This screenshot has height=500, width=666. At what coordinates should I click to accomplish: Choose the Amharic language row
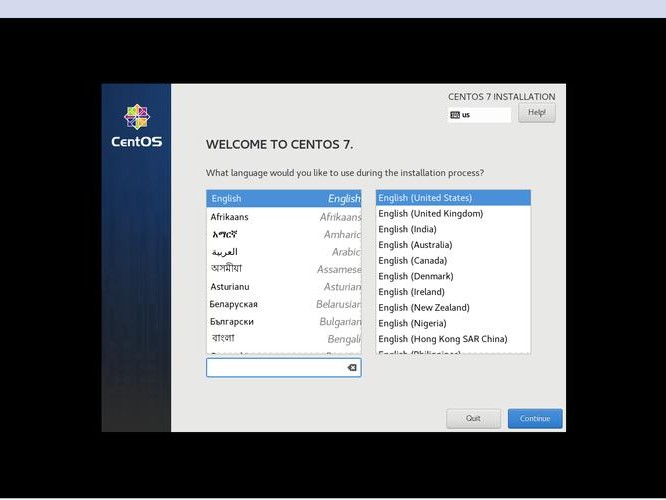[284, 234]
